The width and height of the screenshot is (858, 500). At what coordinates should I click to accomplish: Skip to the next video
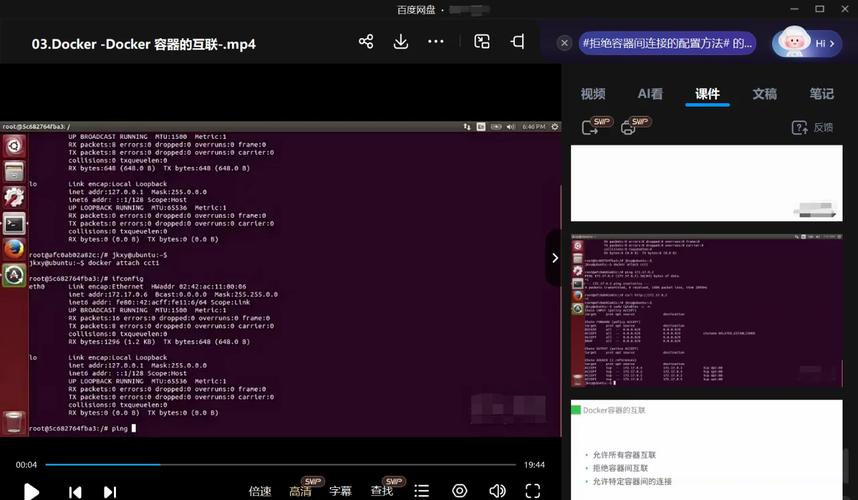(x=110, y=492)
